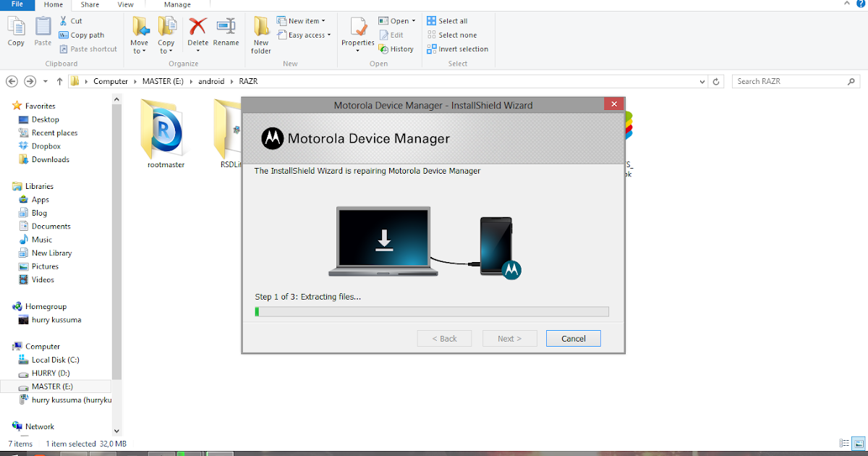The height and width of the screenshot is (456, 868).
Task: Click the Back navigation arrow in Explorer
Action: point(12,81)
